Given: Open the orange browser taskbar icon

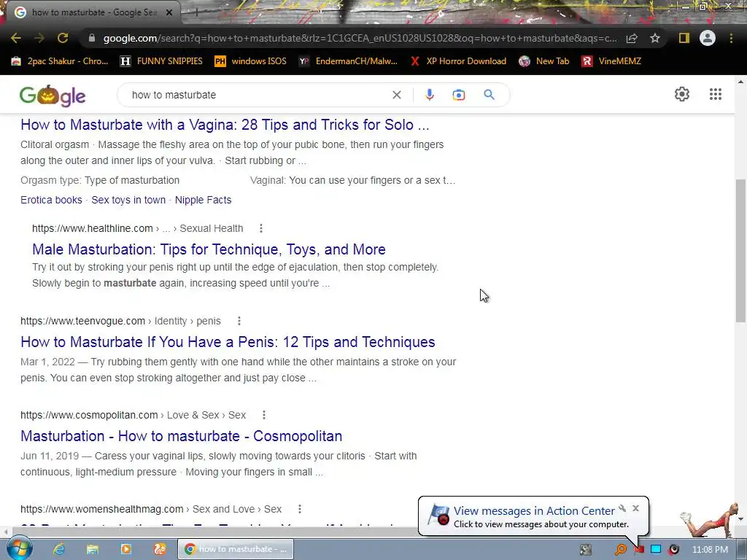Looking at the screenshot, I should click(160, 550).
